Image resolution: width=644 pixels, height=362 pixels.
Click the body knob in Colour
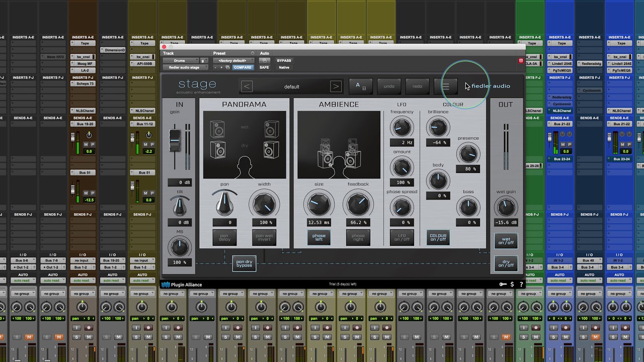(x=438, y=180)
